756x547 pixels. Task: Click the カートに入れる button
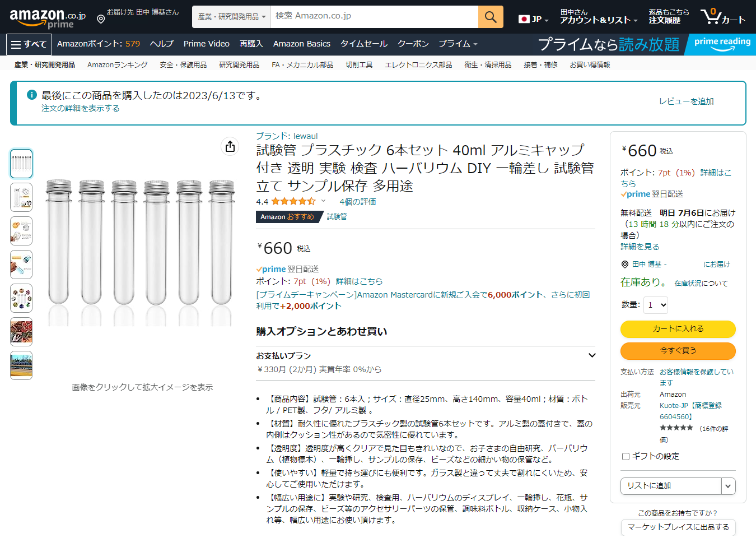(x=678, y=329)
